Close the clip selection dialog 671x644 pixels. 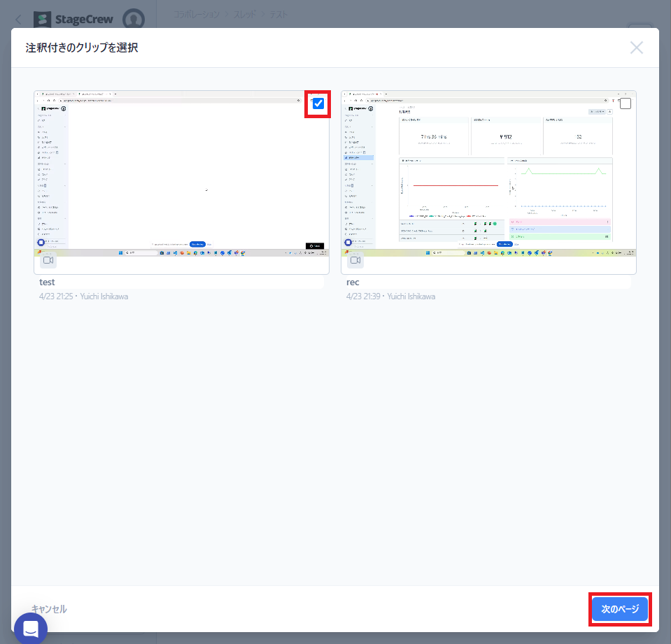(x=636, y=48)
